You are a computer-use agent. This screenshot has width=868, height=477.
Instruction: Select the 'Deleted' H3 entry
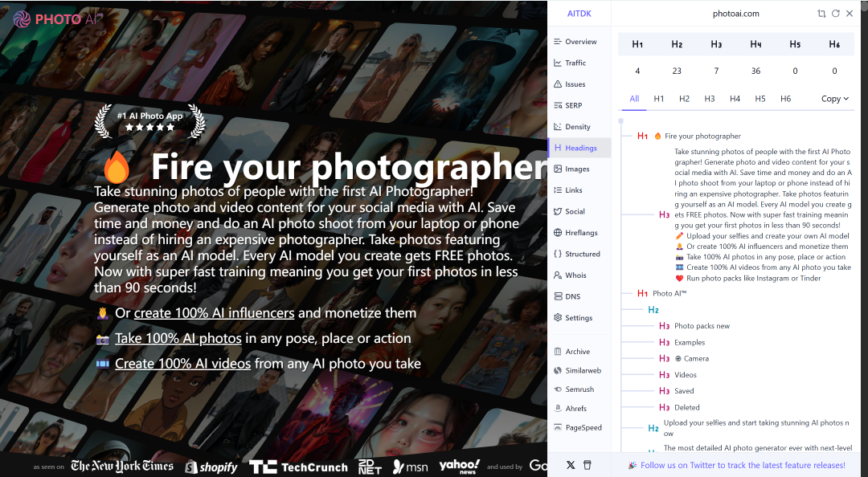tap(687, 407)
